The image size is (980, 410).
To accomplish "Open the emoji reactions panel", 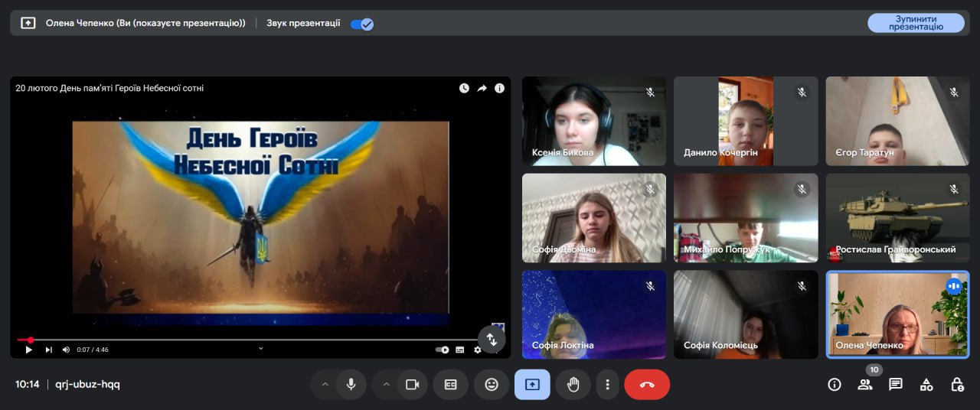I will [492, 385].
